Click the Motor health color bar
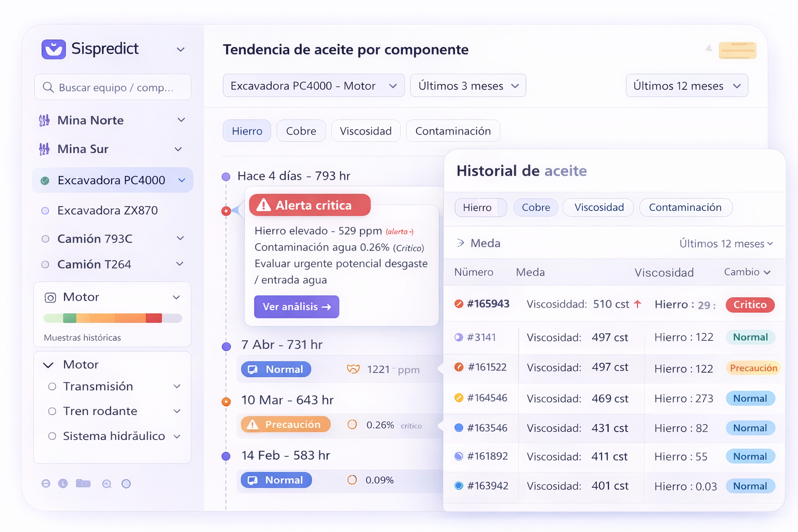 (113, 318)
